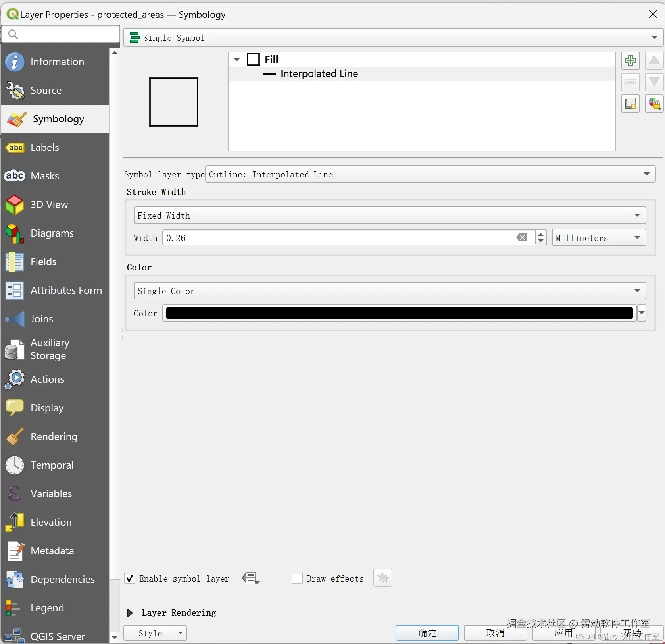Click the Dependencies icon
Image resolution: width=665 pixels, height=644 pixels.
click(x=15, y=580)
